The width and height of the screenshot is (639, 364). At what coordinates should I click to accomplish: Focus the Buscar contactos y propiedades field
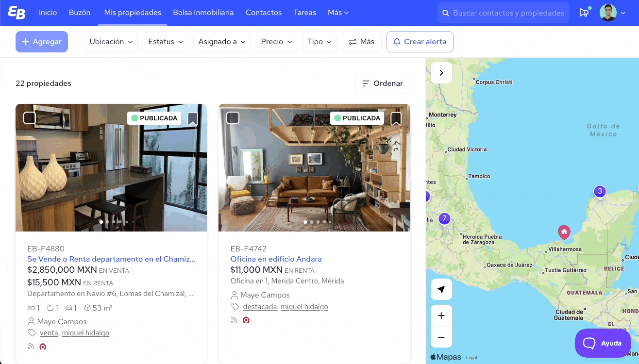[504, 13]
